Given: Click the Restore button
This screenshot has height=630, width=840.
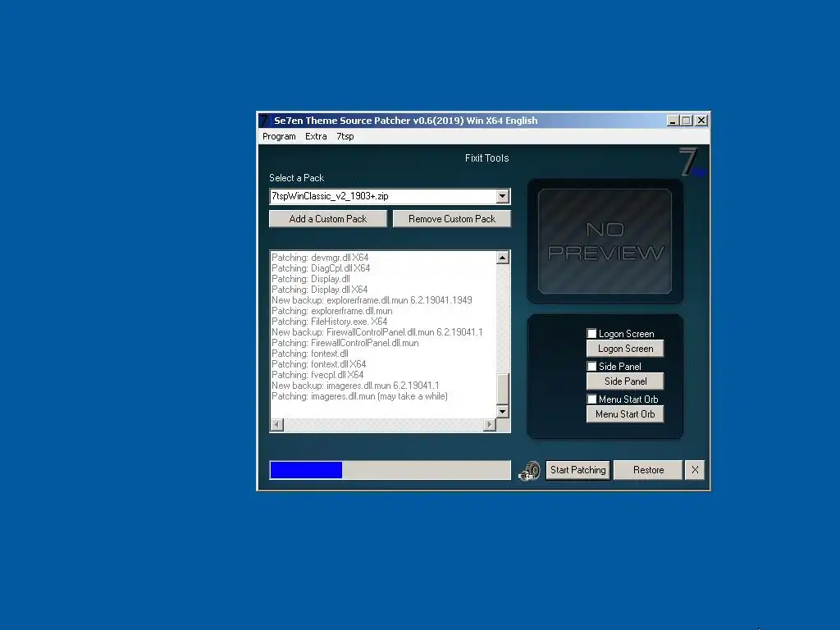Looking at the screenshot, I should [648, 470].
